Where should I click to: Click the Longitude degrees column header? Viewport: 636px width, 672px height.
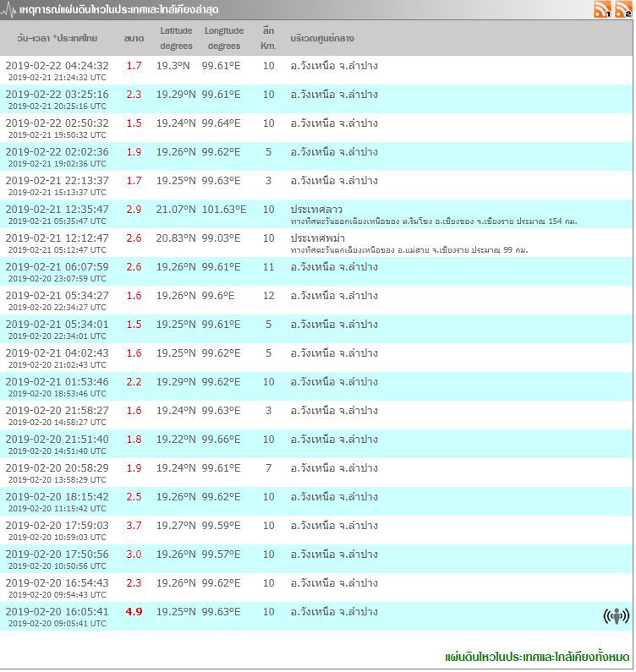pyautogui.click(x=224, y=38)
